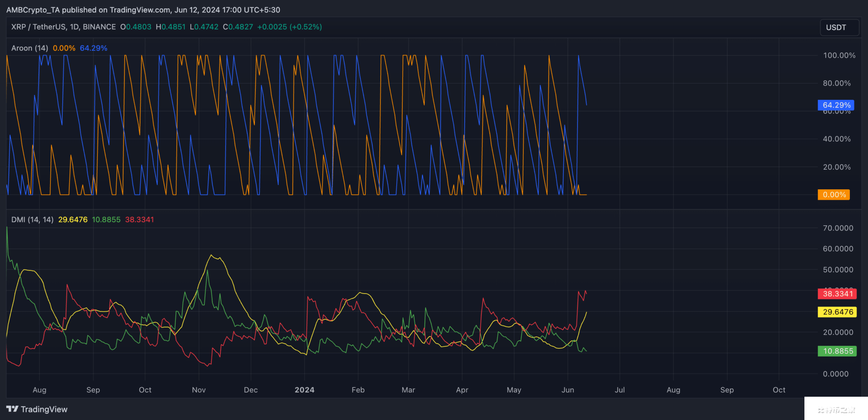Screen dimensions: 868x420
Task: Click the green +0.0025 (+0.52%) change value
Action: point(289,27)
